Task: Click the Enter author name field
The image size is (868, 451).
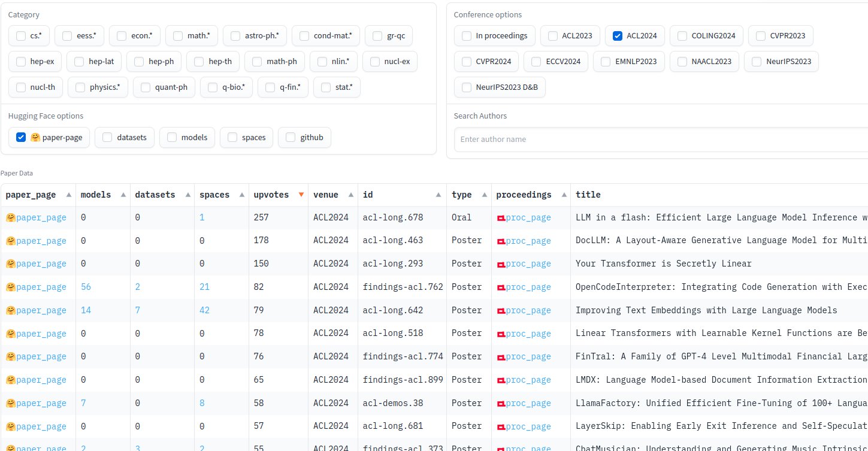Action: [x=661, y=140]
